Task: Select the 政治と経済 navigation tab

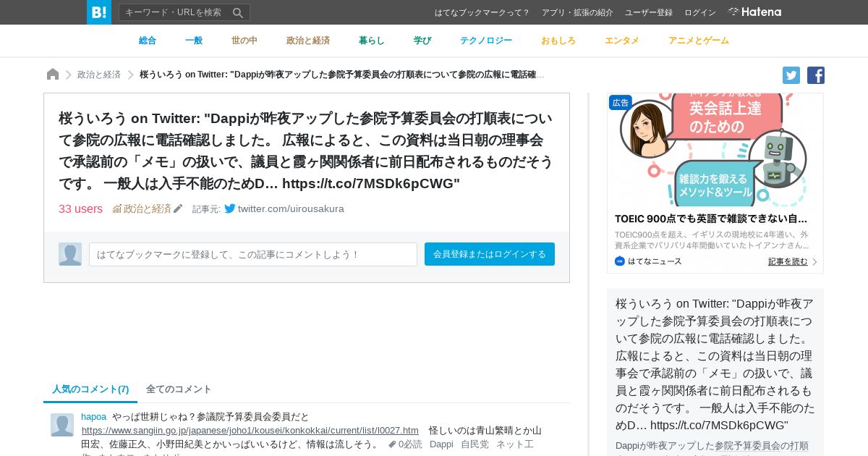Action: coord(308,41)
